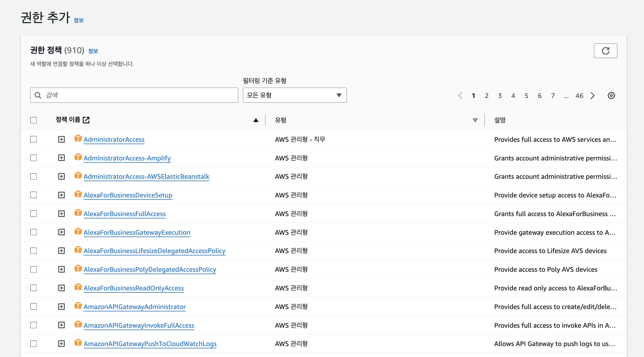Viewport: 644px width, 357px height.
Task: Select AlexaForBusinessFullAccess checkbox
Action: [x=33, y=213]
